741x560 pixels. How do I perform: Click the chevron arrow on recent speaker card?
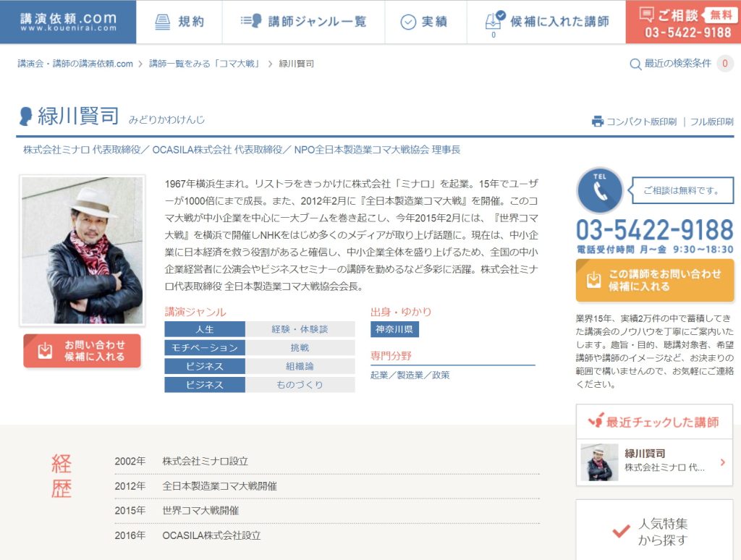[722, 462]
